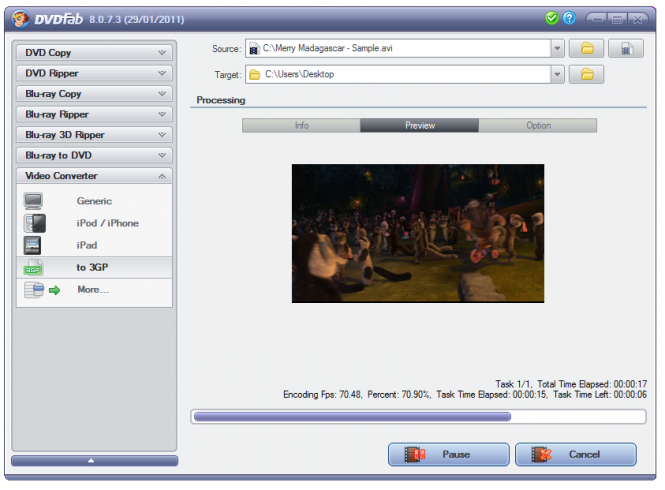Open source file with the video file icon button
This screenshot has height=490, width=665.
click(626, 48)
